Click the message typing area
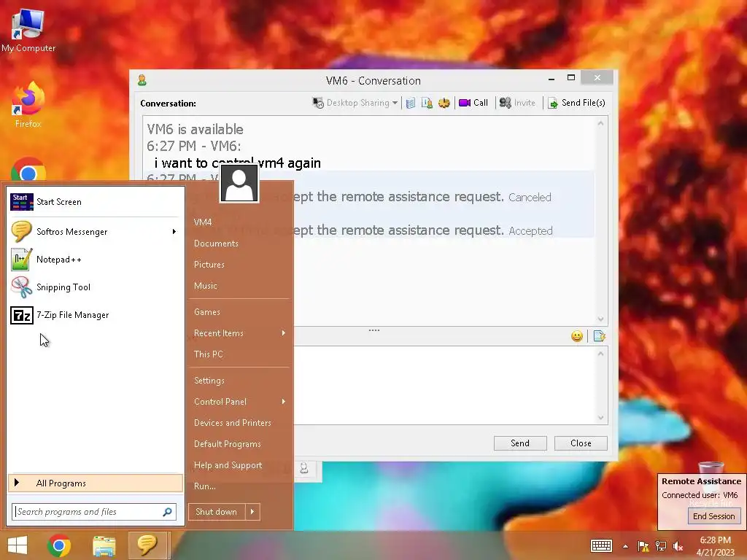The width and height of the screenshot is (747, 560). click(x=443, y=385)
